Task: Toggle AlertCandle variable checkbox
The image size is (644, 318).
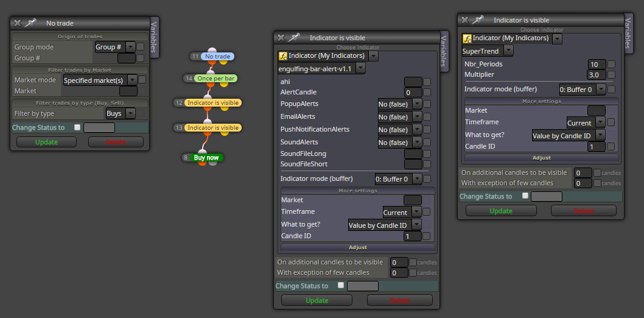Action: [x=427, y=93]
